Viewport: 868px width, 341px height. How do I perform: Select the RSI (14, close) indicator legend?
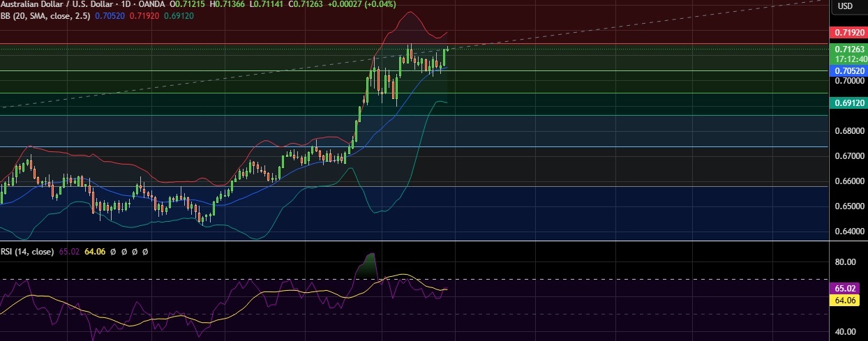tap(27, 251)
